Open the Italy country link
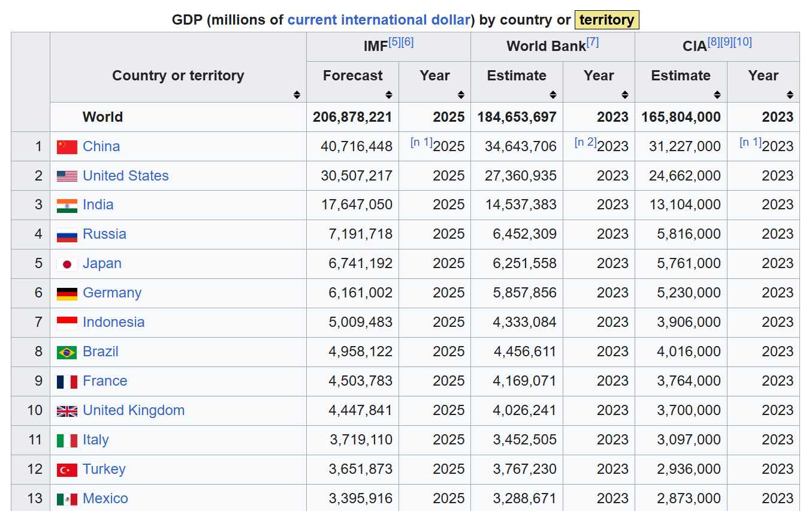The width and height of the screenshot is (812, 511). coord(96,440)
